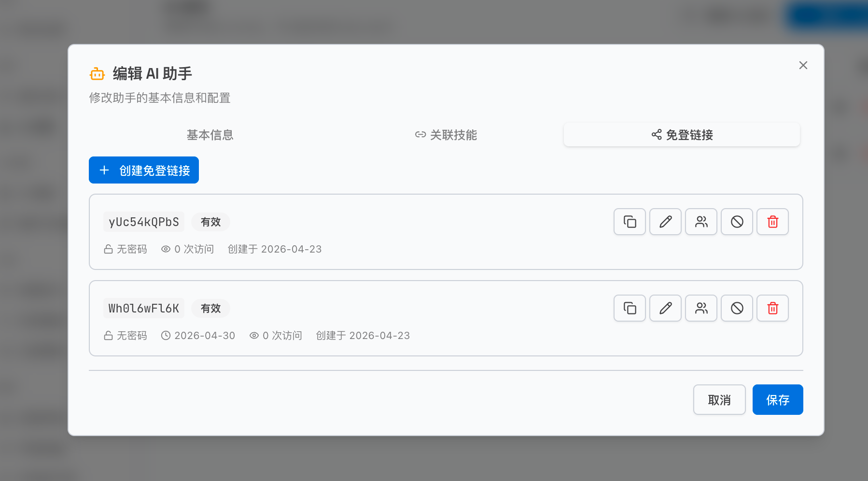Viewport: 868px width, 481px height.
Task: Click the 有效 badge on yUc54kQPbS
Action: pos(210,222)
